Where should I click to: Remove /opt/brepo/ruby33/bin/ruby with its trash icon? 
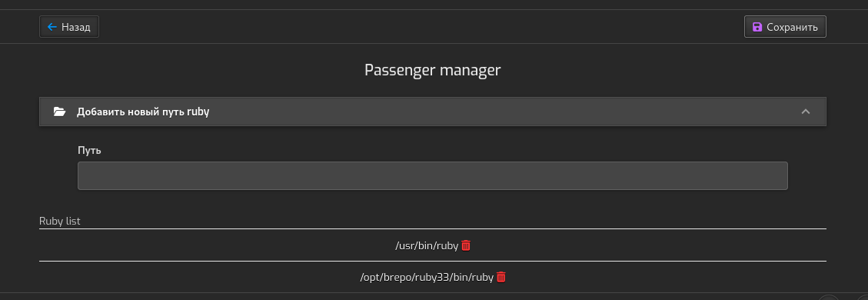[501, 277]
